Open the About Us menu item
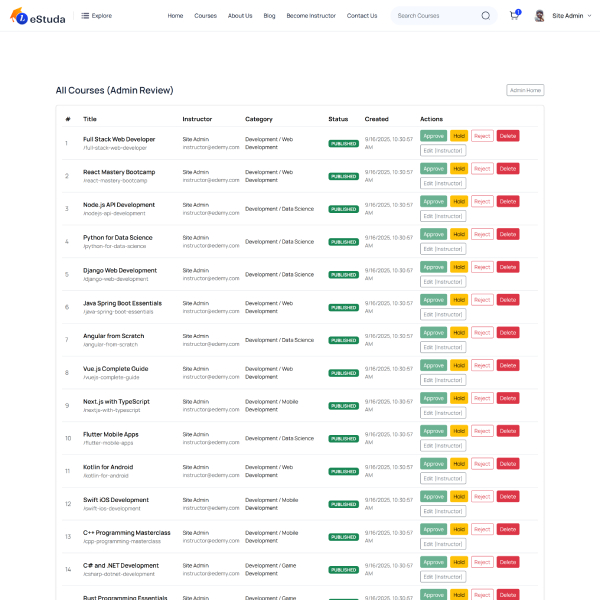Screen dimensions: 600x600 pos(240,16)
